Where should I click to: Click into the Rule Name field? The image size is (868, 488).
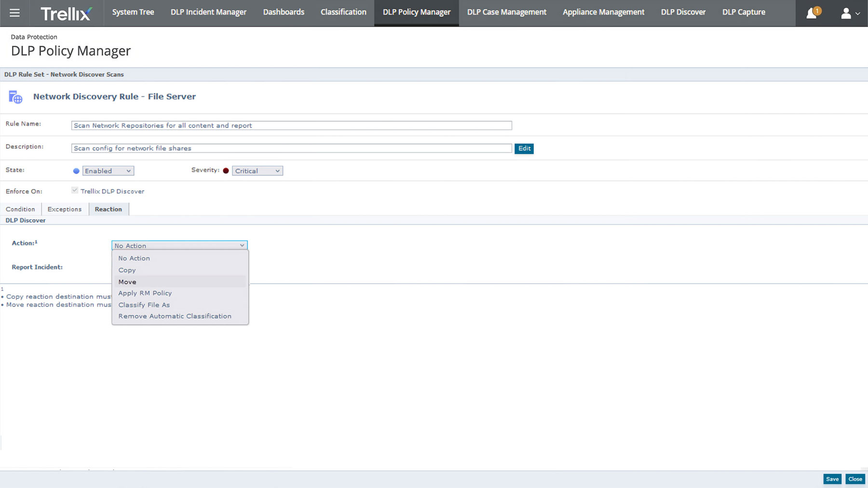coord(291,126)
